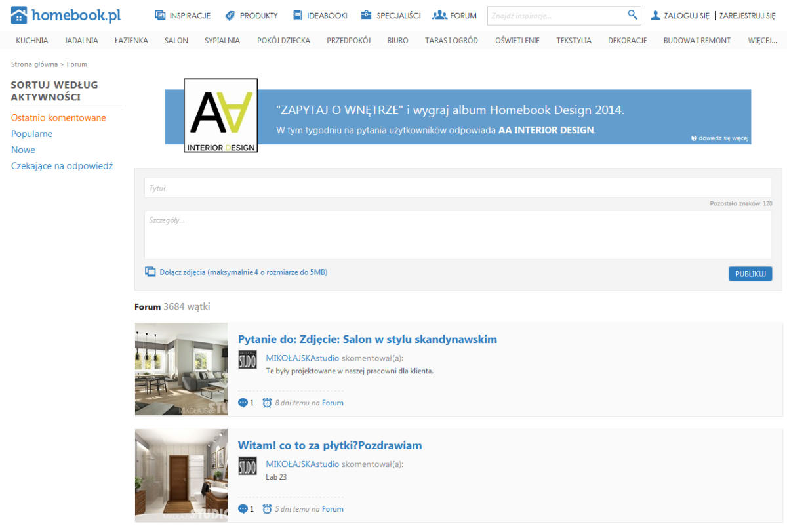
Task: Open the Kuchnia category
Action: click(x=32, y=41)
